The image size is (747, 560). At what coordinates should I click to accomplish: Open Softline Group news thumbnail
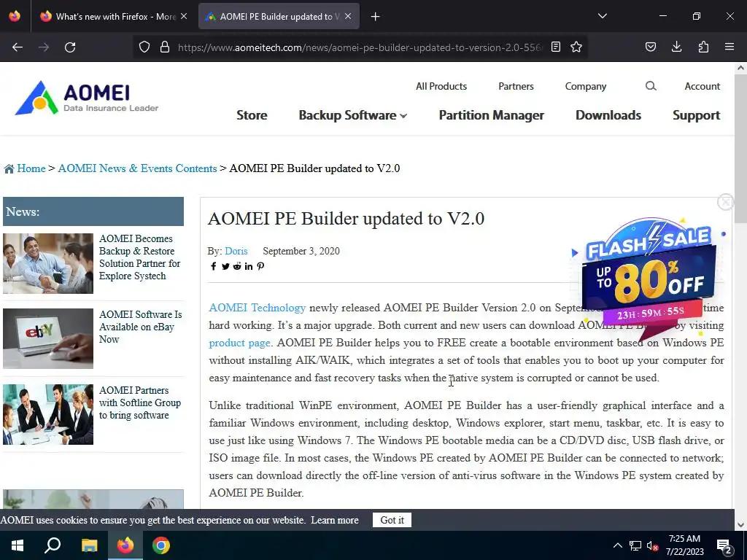[x=48, y=414]
